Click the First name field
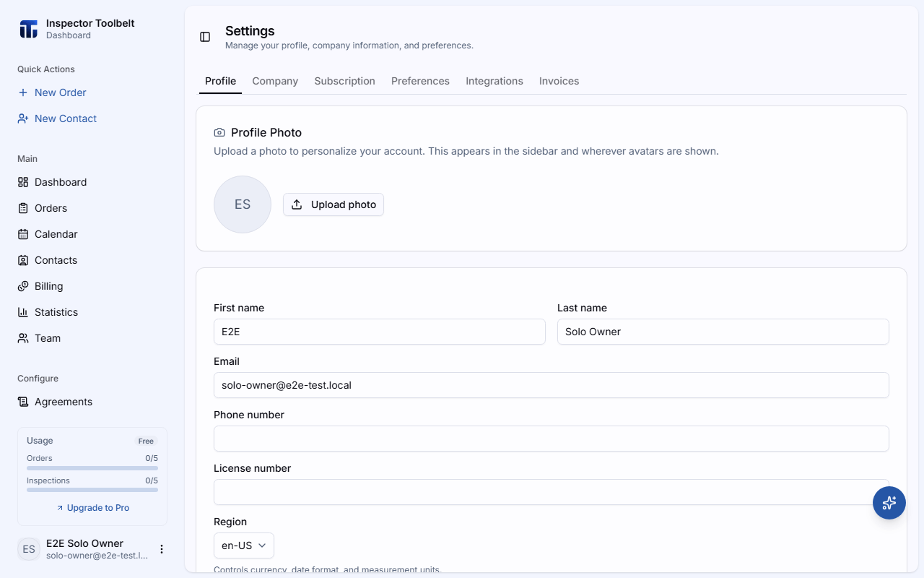The image size is (924, 578). click(380, 332)
